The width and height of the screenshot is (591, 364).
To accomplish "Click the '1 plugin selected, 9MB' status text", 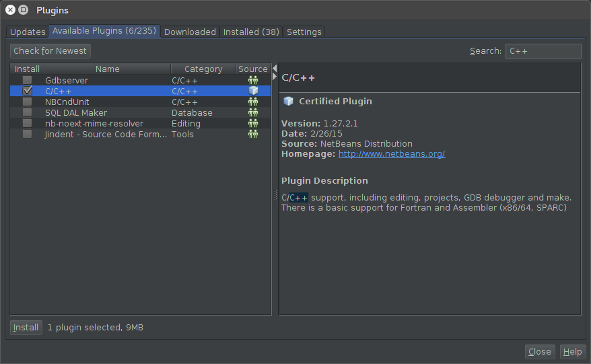I will tap(96, 328).
